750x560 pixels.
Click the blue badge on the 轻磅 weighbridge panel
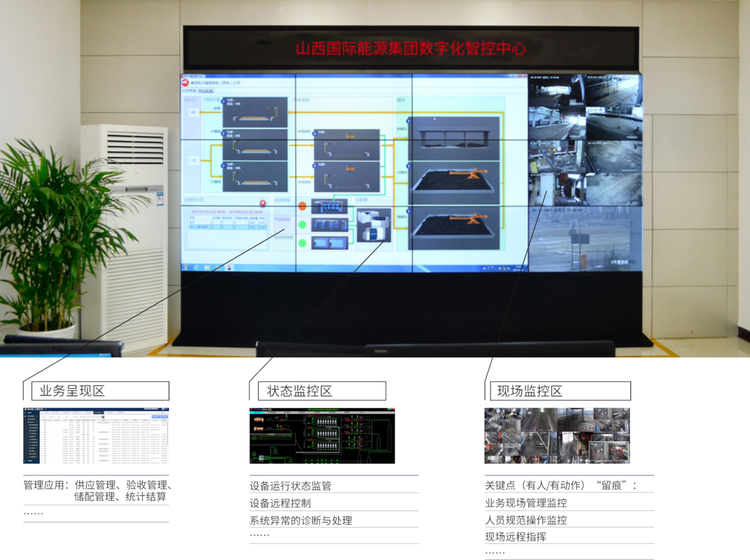pyautogui.click(x=223, y=102)
